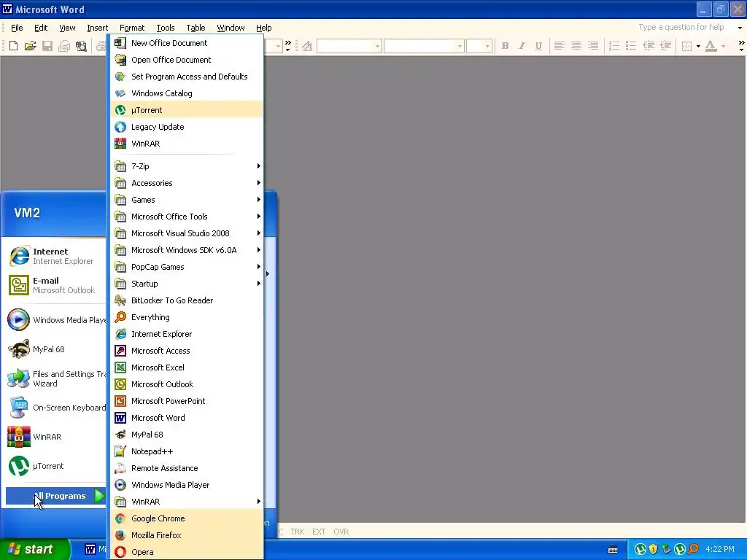The width and height of the screenshot is (747, 560).
Task: Toggle Align Left in formatting toolbar
Action: coord(560,46)
